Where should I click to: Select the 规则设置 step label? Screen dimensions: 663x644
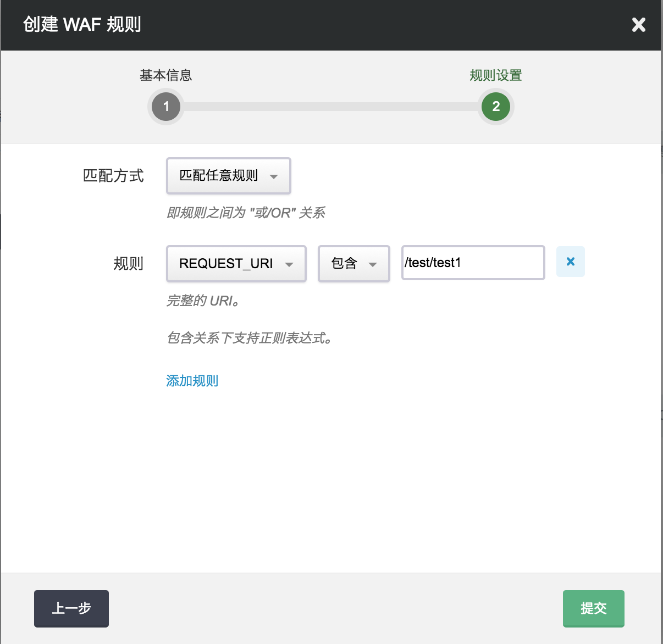click(495, 75)
